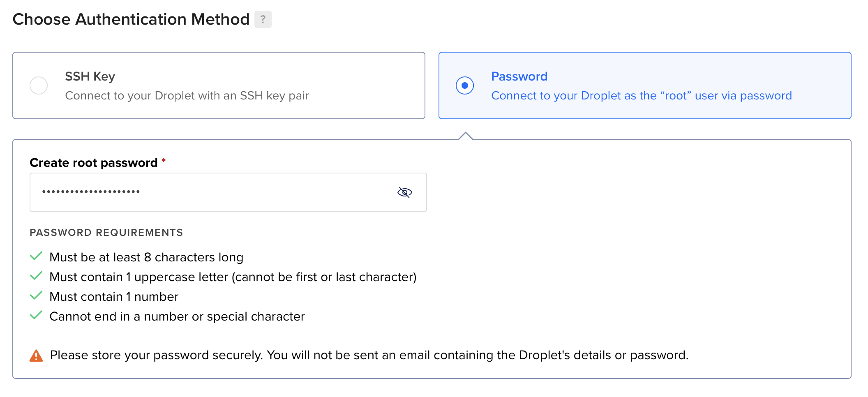Click the orange warning triangle icon
Image resolution: width=868 pixels, height=397 pixels.
[36, 355]
